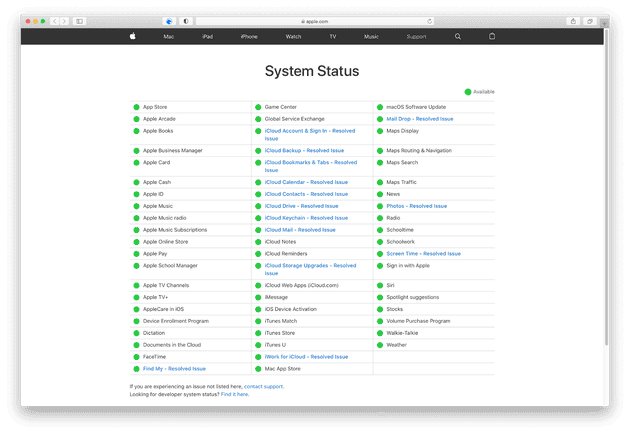The image size is (630, 434).
Task: Click FaceTime status text
Action: [x=154, y=357]
